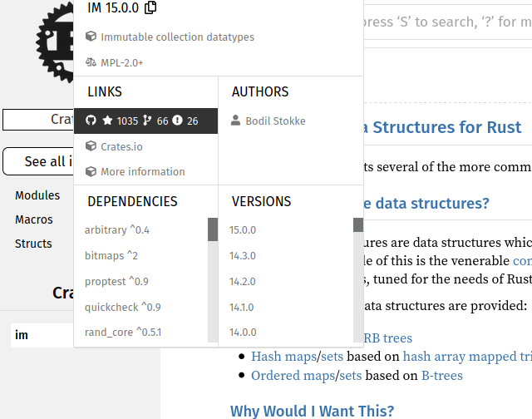Click the Why Would I Want This? heading
Image resolution: width=532 pixels, height=419 pixels.
[313, 411]
